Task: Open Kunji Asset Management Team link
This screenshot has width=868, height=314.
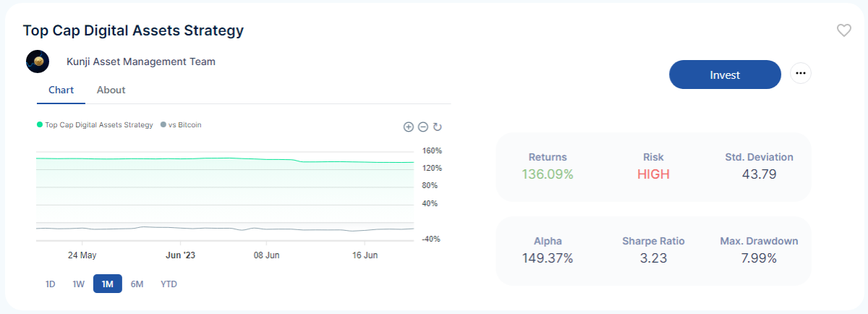Action: (141, 61)
